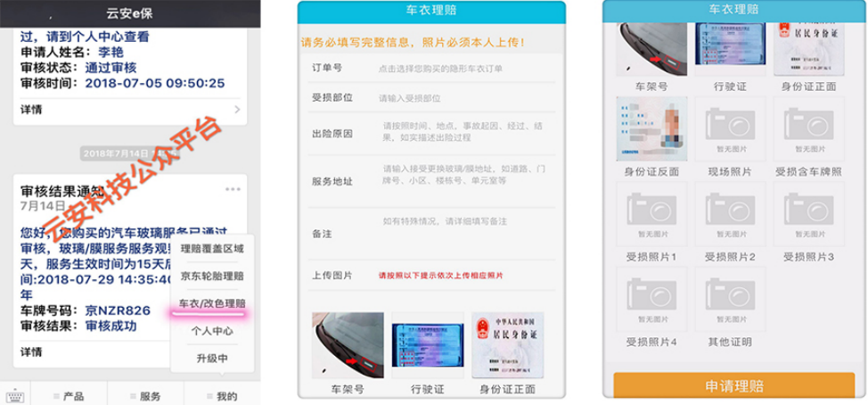Click the audit time 2018-07-05 09:50:25
The height and width of the screenshot is (405, 868).
tap(155, 83)
